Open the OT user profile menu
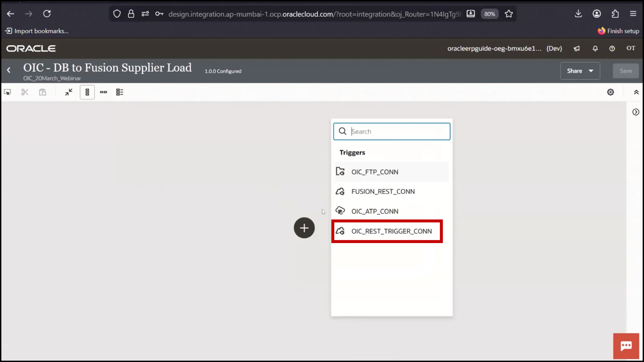 click(x=631, y=48)
